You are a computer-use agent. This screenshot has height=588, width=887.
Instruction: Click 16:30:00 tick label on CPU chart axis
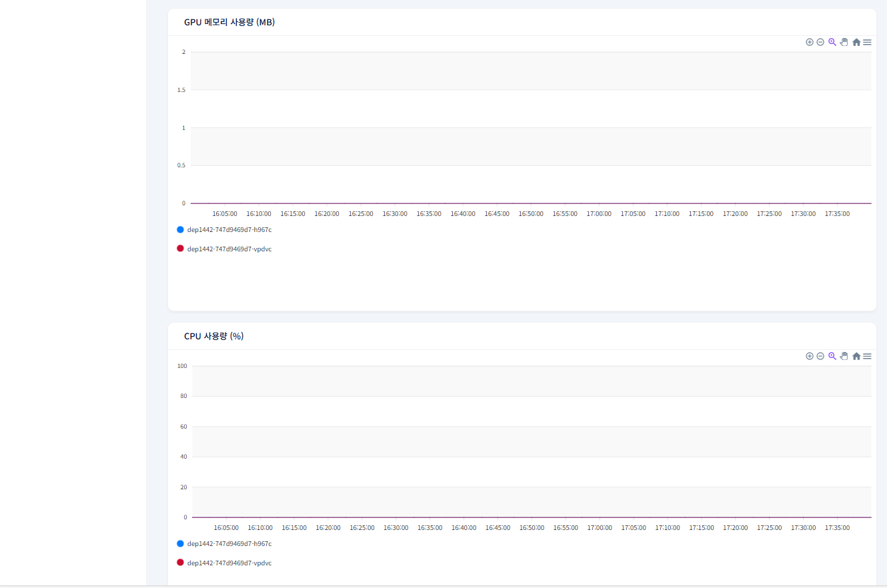click(x=395, y=527)
